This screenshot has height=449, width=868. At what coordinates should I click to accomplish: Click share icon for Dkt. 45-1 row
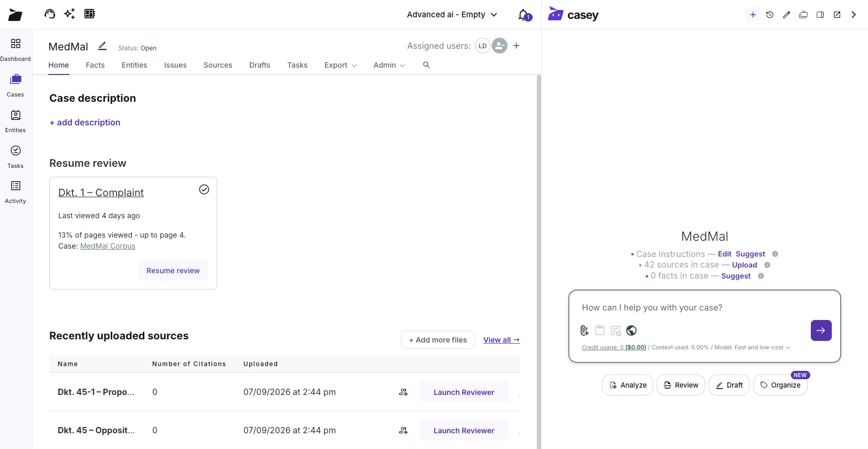coord(404,392)
